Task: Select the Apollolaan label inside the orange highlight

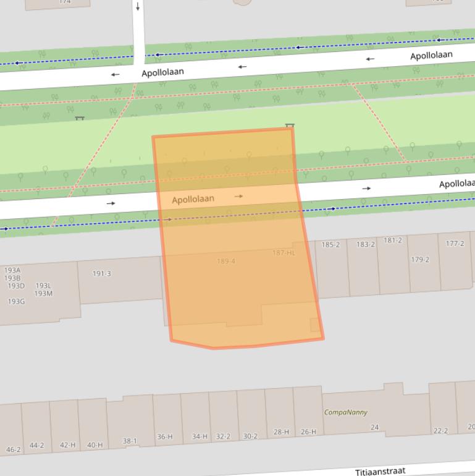Action: click(x=193, y=199)
